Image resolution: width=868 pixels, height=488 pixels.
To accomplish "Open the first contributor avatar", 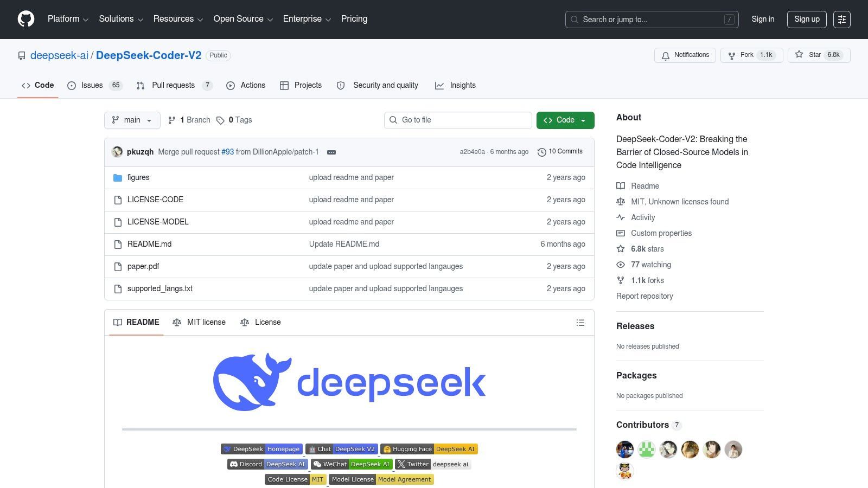I will click(x=625, y=450).
